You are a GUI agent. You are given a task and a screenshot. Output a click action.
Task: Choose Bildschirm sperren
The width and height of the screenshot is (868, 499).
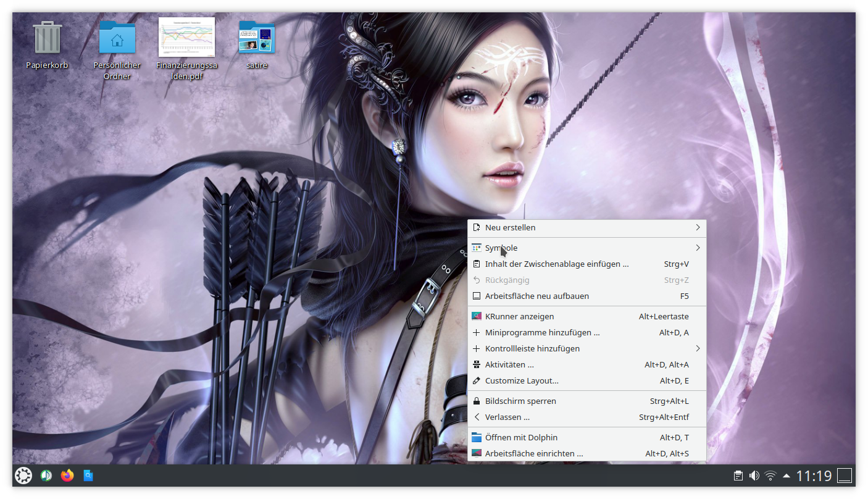(x=586, y=401)
